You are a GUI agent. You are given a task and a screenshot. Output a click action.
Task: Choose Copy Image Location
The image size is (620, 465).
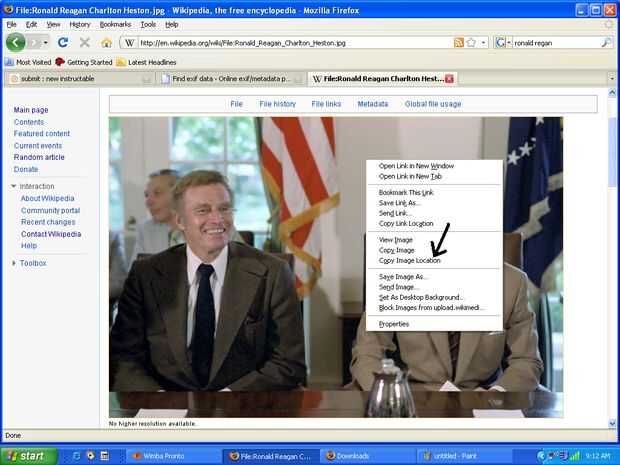[434, 261]
